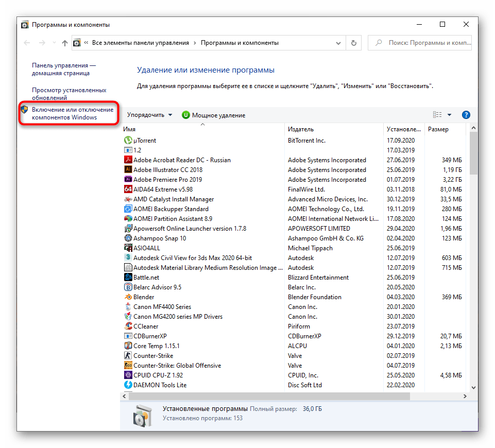Click the ASIO4ALL icon

128,248
